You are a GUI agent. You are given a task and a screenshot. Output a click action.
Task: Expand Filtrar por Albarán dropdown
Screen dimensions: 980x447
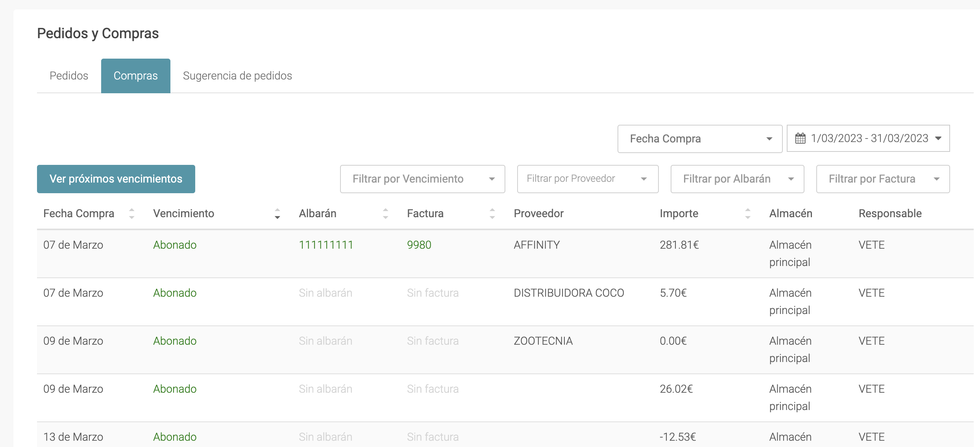[x=737, y=179]
